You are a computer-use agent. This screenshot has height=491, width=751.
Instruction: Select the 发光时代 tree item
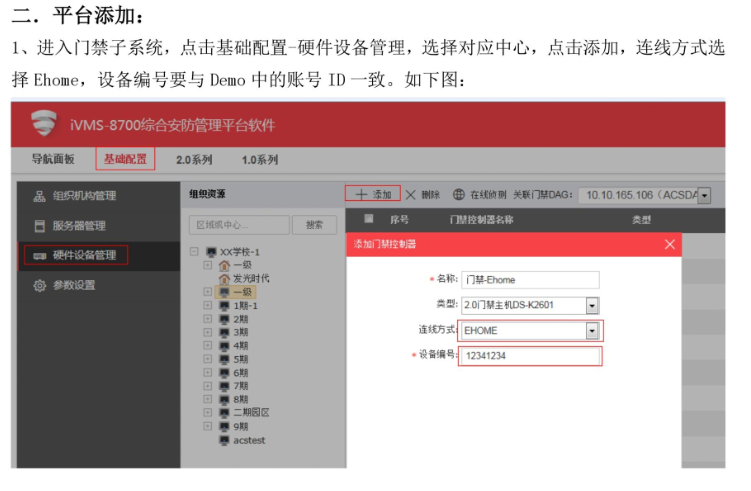tap(251, 278)
